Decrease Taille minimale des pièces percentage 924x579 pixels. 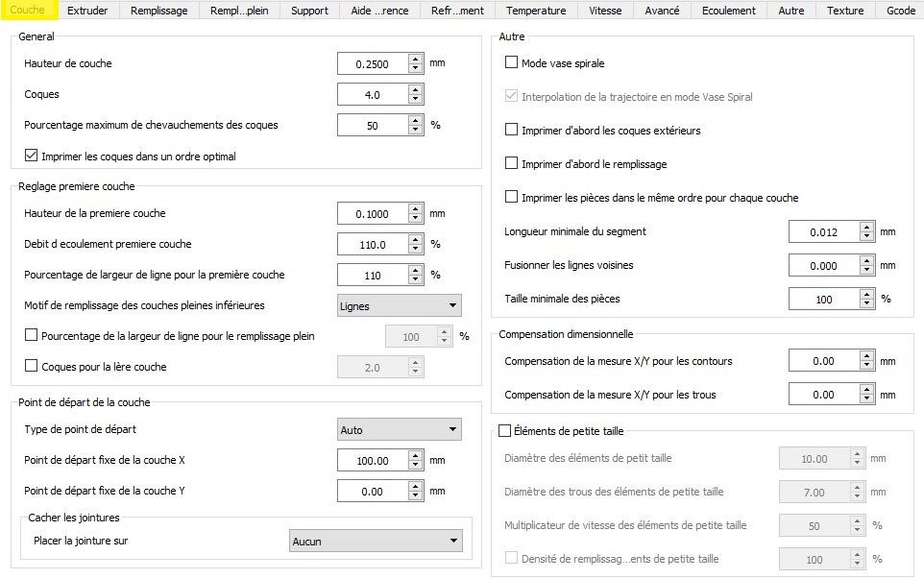click(x=866, y=304)
